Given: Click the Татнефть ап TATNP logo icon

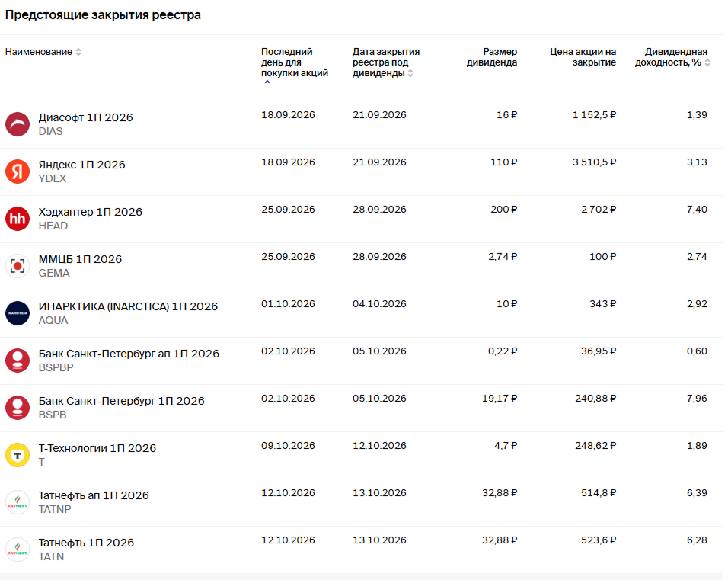Looking at the screenshot, I should (18, 502).
